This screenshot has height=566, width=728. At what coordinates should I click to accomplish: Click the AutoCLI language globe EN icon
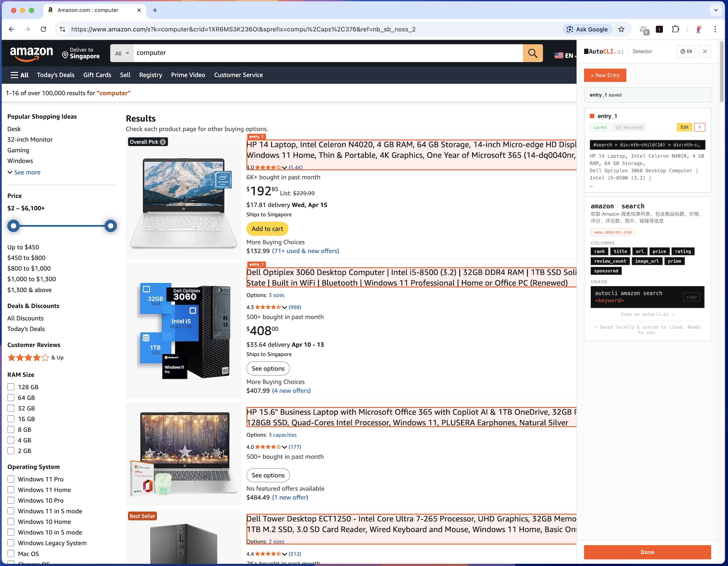tap(686, 51)
